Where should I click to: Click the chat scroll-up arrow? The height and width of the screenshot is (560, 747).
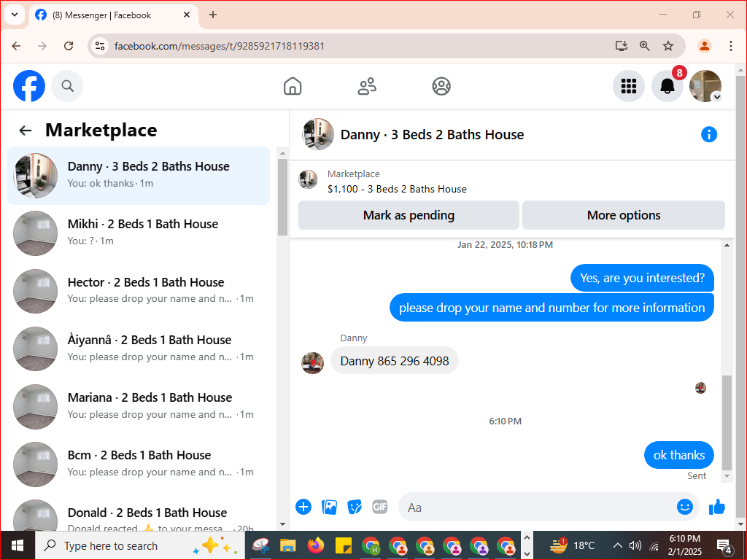point(727,245)
